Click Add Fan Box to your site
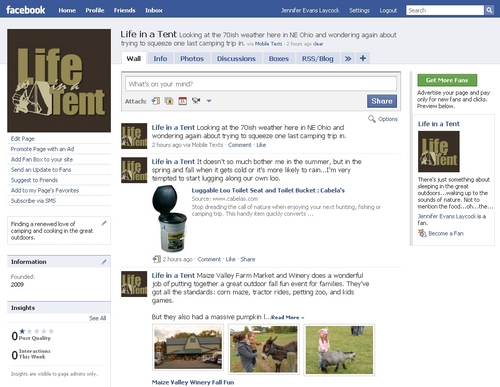The width and height of the screenshot is (500, 387). point(42,159)
